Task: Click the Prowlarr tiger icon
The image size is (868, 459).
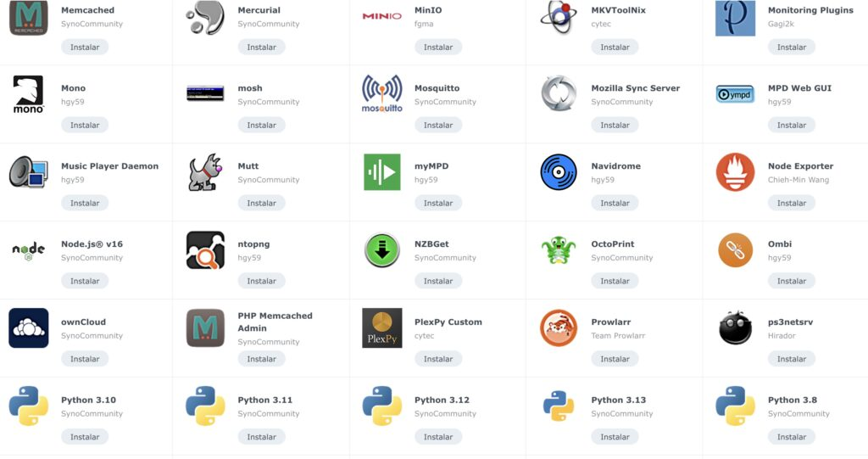Action: point(559,328)
